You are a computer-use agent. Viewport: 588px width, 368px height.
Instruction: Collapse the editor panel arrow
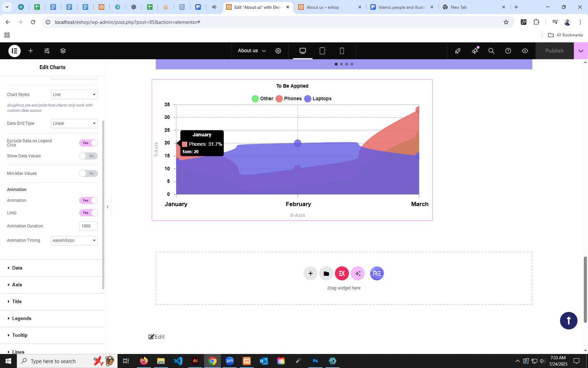(x=107, y=207)
